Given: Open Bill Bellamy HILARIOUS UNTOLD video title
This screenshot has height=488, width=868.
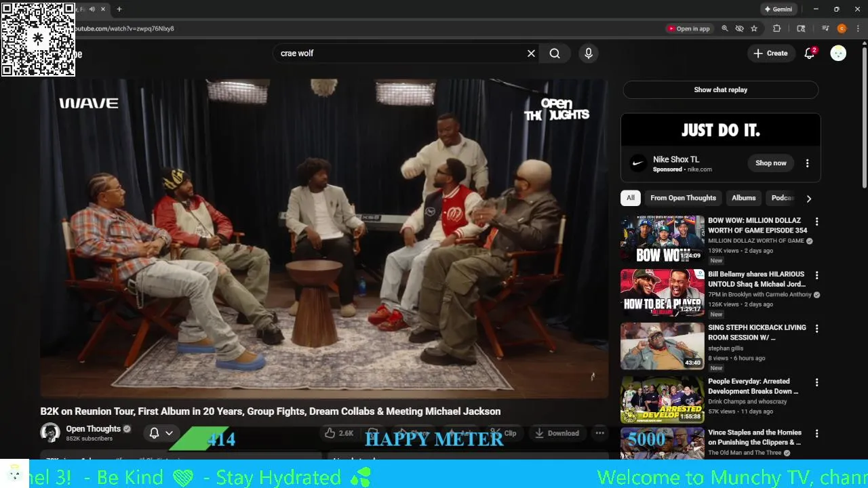Looking at the screenshot, I should coord(757,279).
